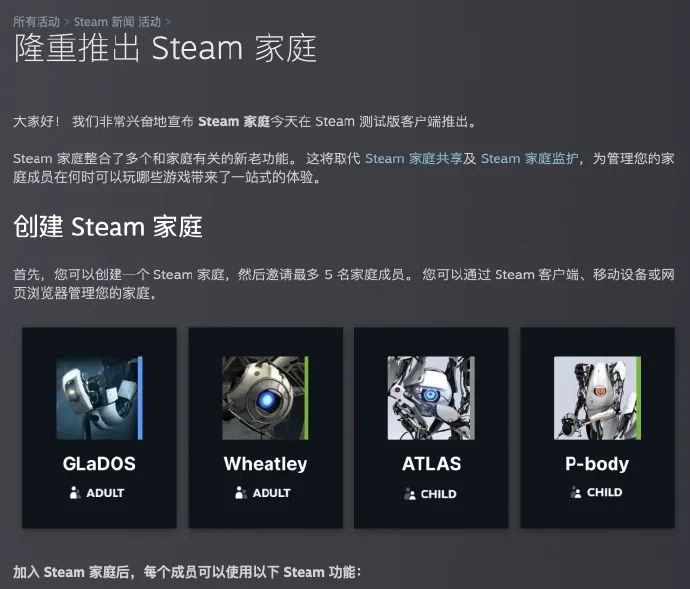
Task: Follow the Steam 家庭监护 link
Action: [529, 158]
